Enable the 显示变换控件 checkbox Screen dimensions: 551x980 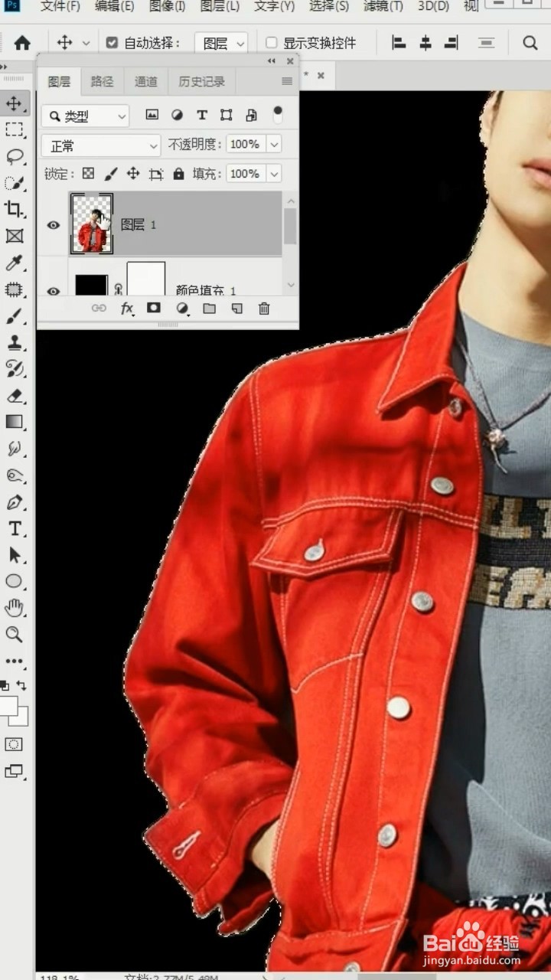[271, 43]
